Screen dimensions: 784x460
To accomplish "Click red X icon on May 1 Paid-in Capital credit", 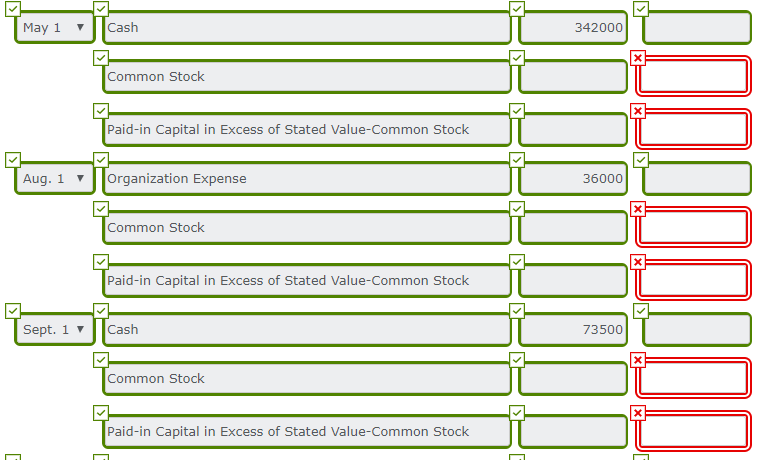I will pos(639,111).
